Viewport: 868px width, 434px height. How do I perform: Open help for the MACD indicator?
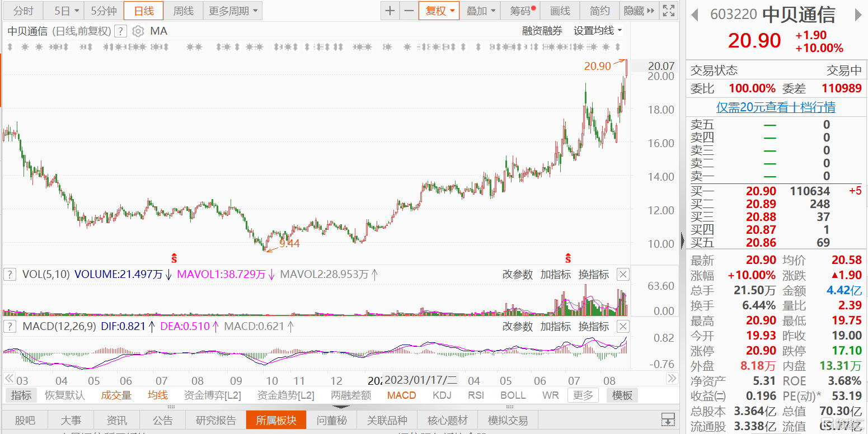10,326
